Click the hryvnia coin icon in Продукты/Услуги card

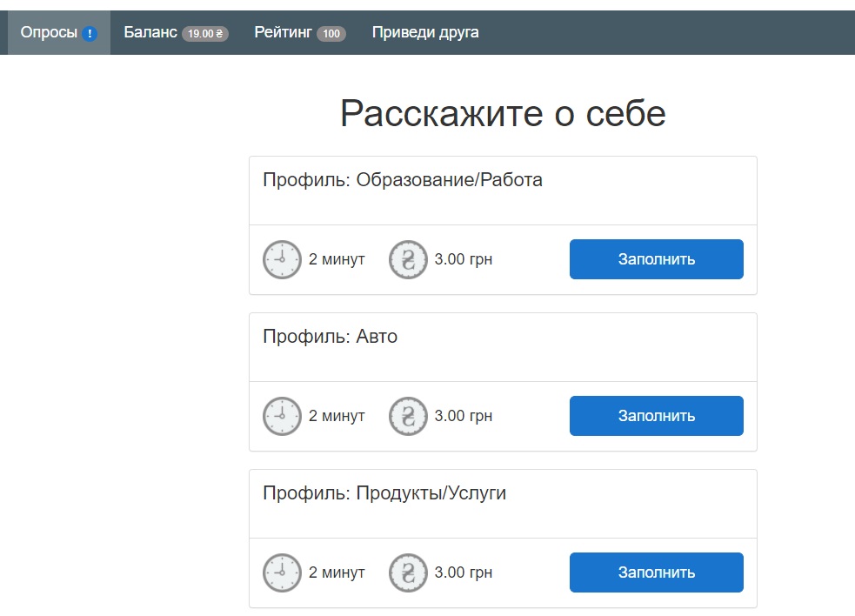408,572
